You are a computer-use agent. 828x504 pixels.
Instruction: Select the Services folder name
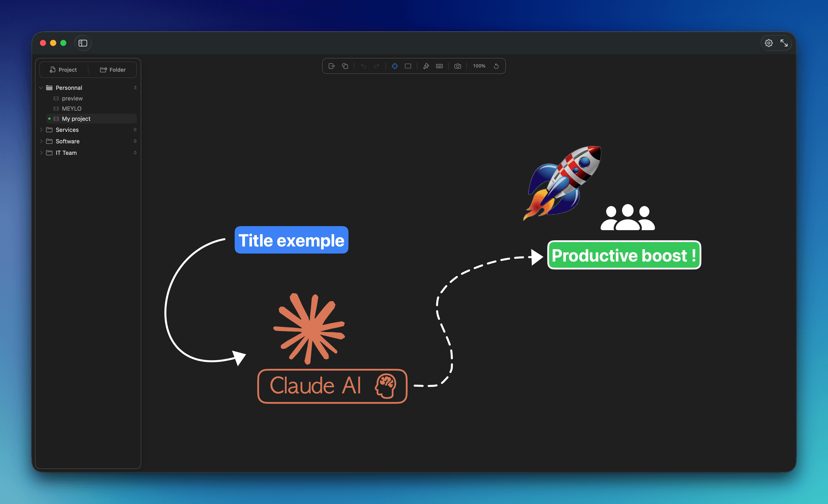67,130
